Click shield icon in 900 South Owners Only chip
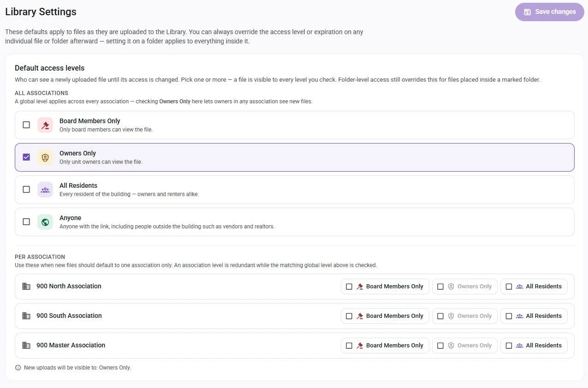Viewport: 588px width, 388px height. click(451, 316)
